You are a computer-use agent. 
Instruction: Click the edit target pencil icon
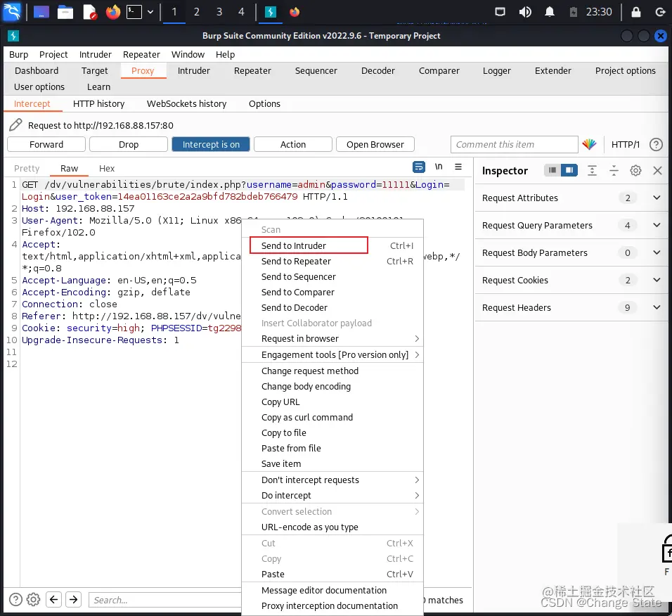tap(15, 124)
